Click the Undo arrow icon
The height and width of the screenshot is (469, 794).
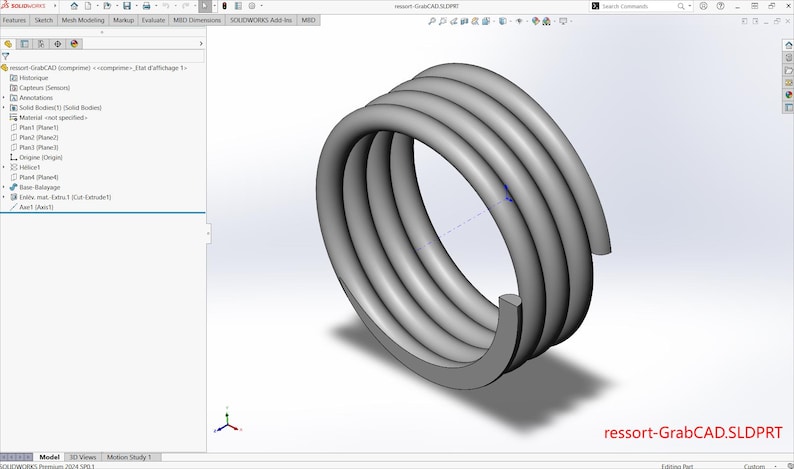coord(166,6)
